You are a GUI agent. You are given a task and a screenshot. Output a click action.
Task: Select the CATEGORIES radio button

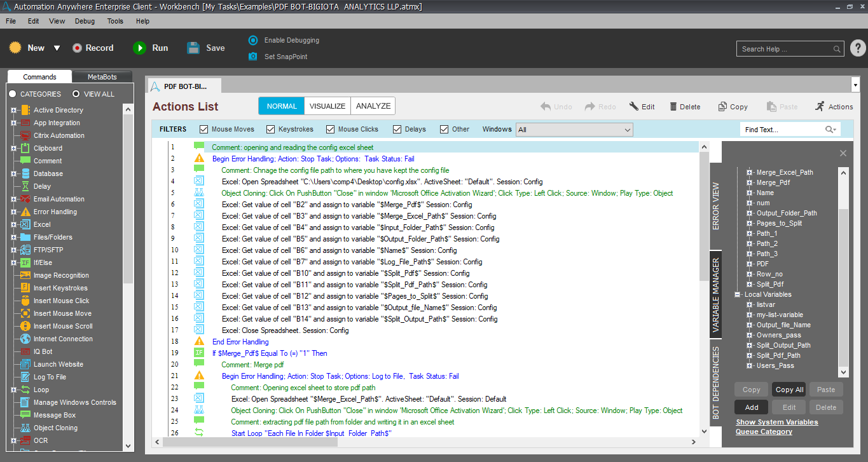13,94
